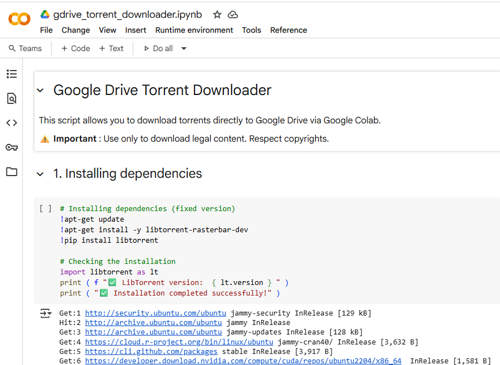500x365 pixels.
Task: Open the File menu
Action: pos(46,30)
